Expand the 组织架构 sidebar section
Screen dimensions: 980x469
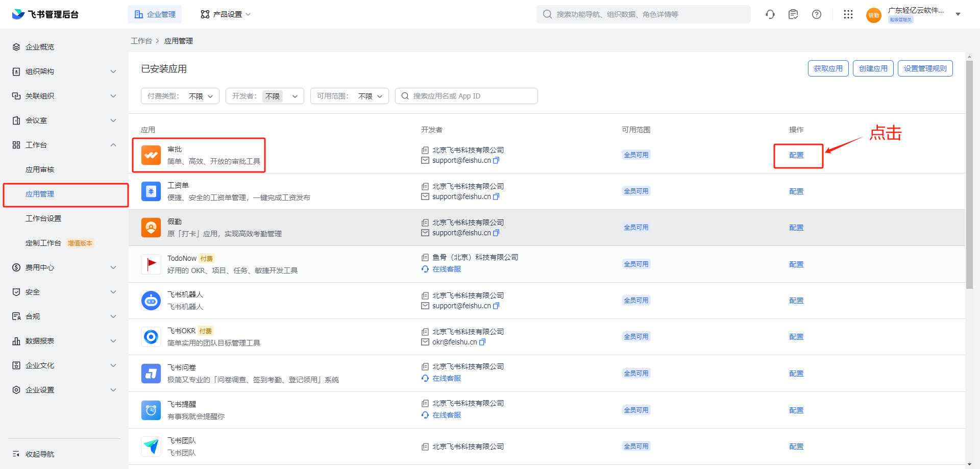pyautogui.click(x=113, y=71)
